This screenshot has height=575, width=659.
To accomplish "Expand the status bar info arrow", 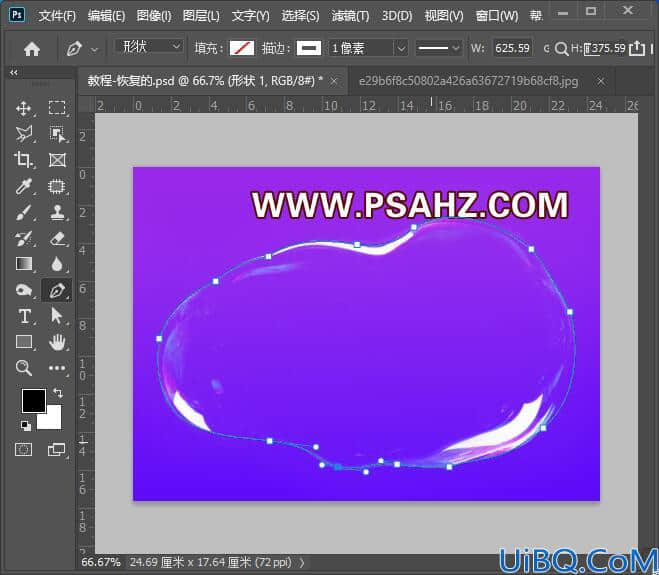I will tap(302, 562).
